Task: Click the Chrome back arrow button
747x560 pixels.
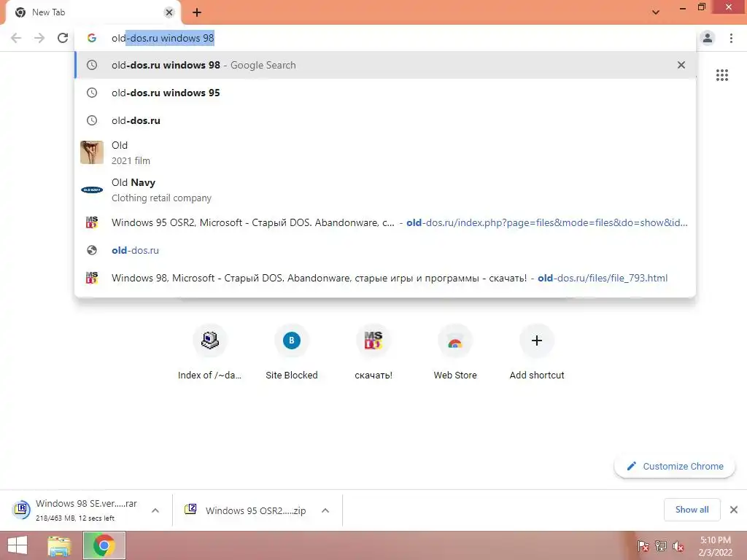Action: click(16, 38)
